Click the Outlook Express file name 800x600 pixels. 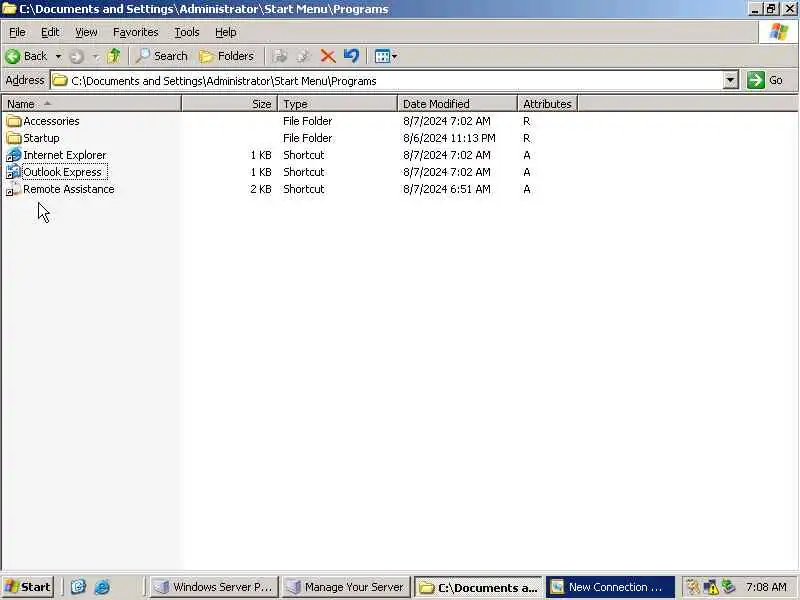coord(63,172)
